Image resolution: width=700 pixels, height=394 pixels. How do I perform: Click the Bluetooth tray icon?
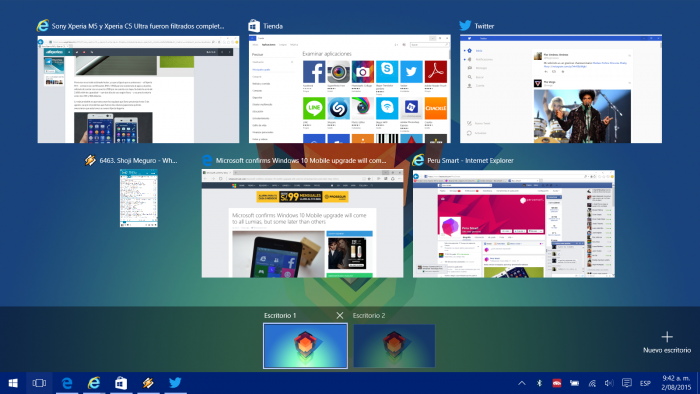[539, 383]
